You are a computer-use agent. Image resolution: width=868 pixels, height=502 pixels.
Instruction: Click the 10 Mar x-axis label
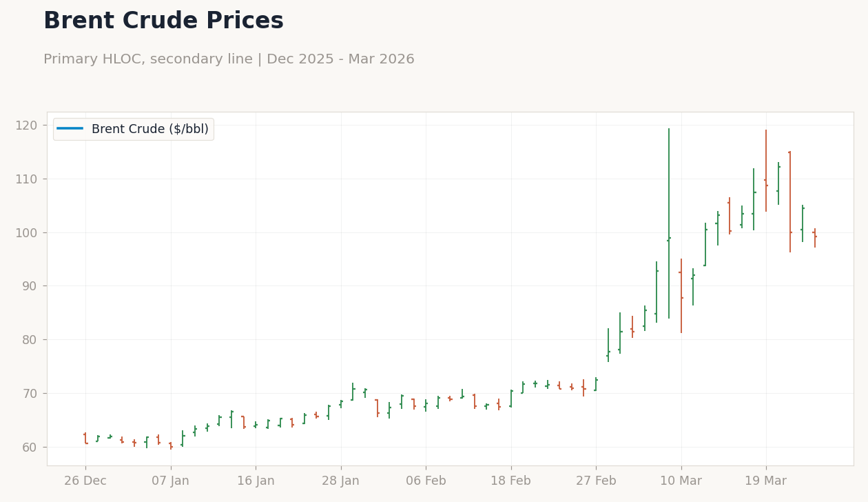click(681, 481)
